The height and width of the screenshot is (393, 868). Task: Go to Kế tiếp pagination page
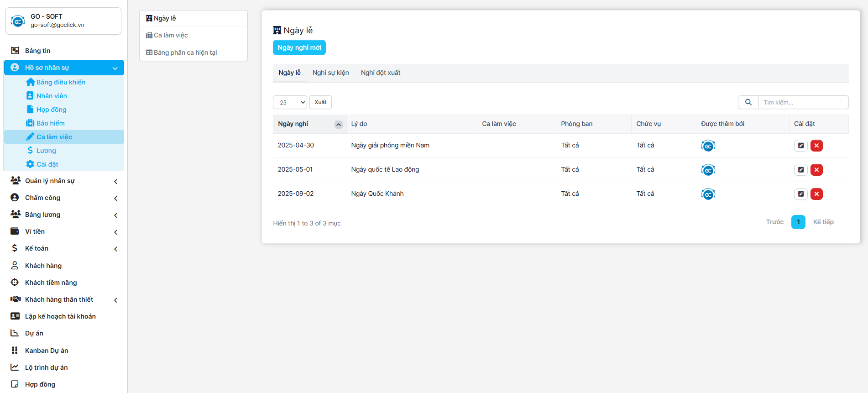pyautogui.click(x=823, y=222)
